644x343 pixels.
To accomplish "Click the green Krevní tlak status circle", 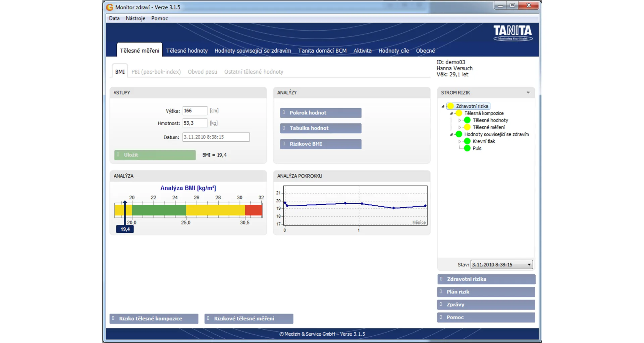I will [467, 141].
